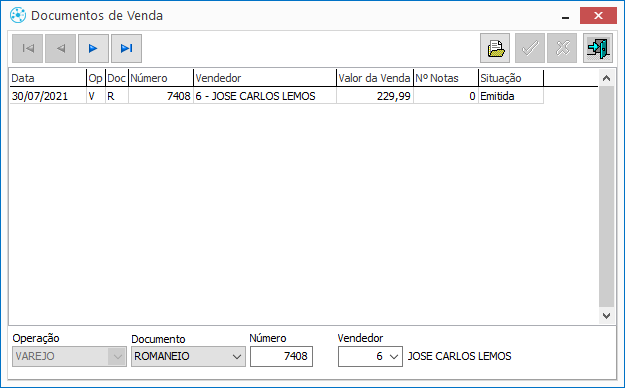The height and width of the screenshot is (388, 625).
Task: Sort by the Número column header
Action: pyautogui.click(x=161, y=78)
